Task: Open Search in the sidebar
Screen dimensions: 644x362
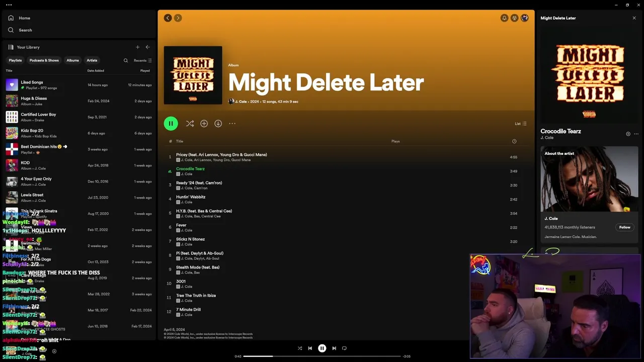Action: tap(20, 30)
